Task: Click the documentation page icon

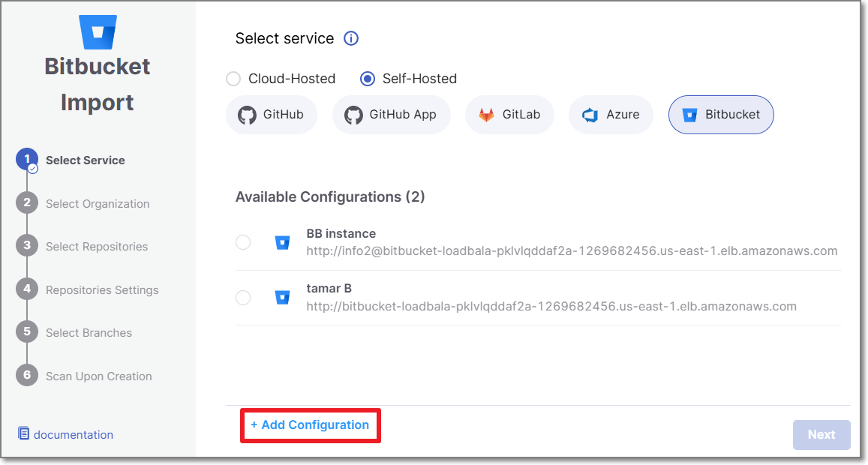Action: tap(24, 434)
